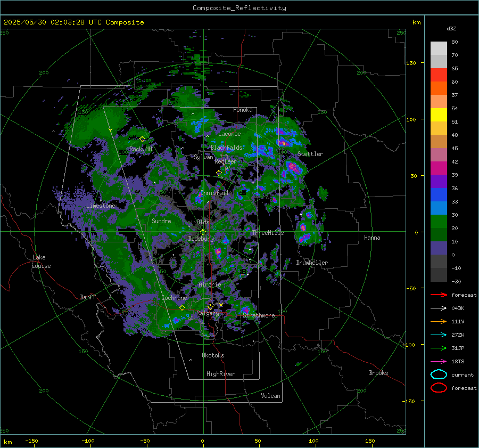Click the Composite_Reflectivity title
Viewport: 479px width, 448px height.
point(240,8)
